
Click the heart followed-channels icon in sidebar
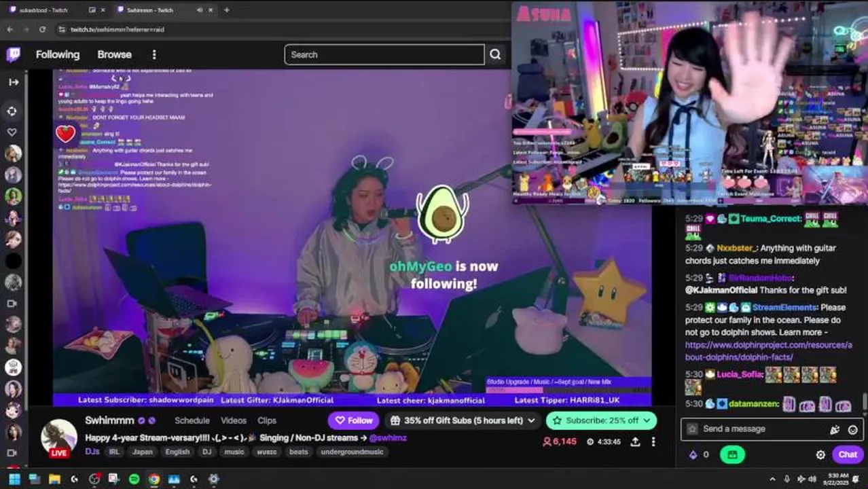[12, 132]
